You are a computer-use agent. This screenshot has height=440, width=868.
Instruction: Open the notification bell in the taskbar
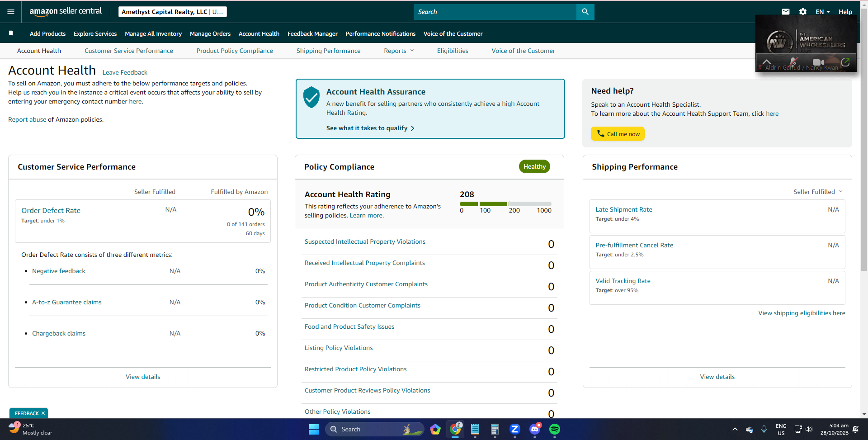coord(855,429)
